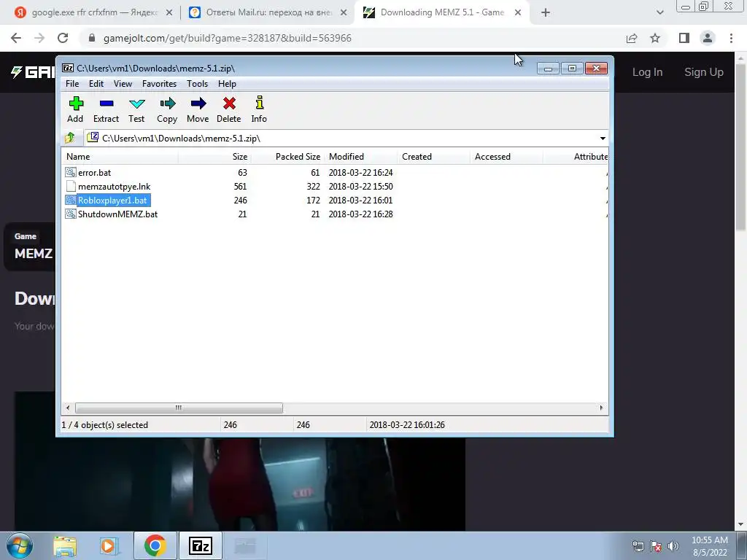Open the Chrome tab search chevron

coord(659,13)
